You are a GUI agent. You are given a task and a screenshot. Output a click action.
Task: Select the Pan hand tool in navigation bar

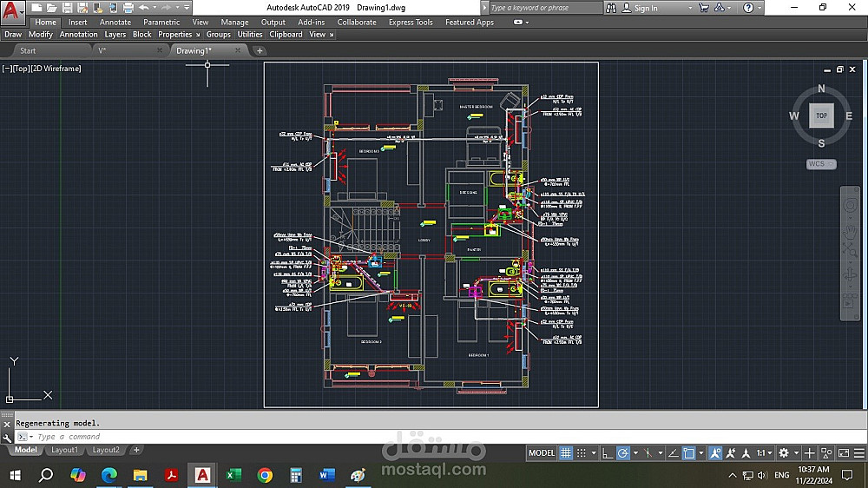pos(850,231)
